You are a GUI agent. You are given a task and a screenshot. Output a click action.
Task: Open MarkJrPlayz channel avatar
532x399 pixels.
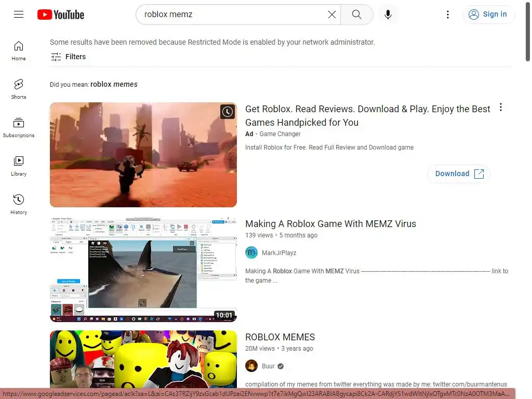coord(251,253)
